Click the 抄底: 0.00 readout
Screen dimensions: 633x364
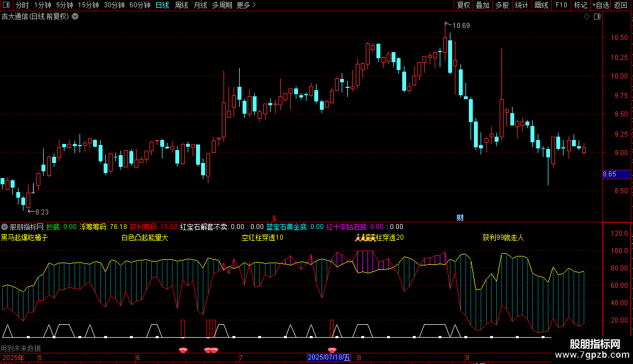(x=62, y=227)
